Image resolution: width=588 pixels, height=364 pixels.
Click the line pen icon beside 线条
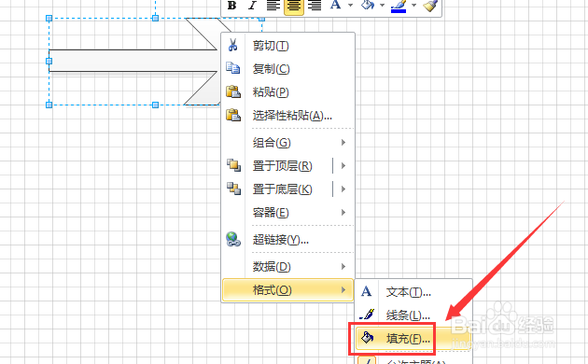pyautogui.click(x=367, y=315)
